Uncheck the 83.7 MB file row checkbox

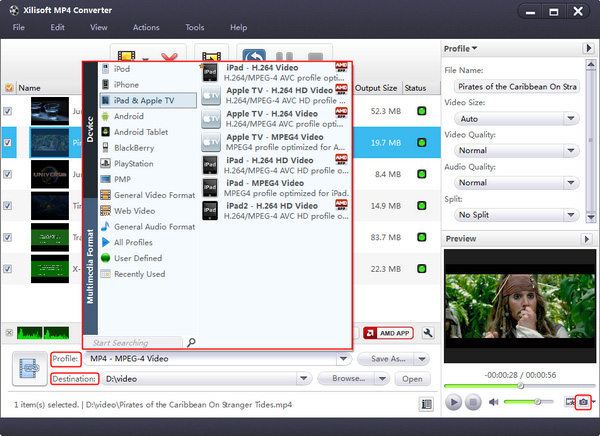click(x=7, y=237)
